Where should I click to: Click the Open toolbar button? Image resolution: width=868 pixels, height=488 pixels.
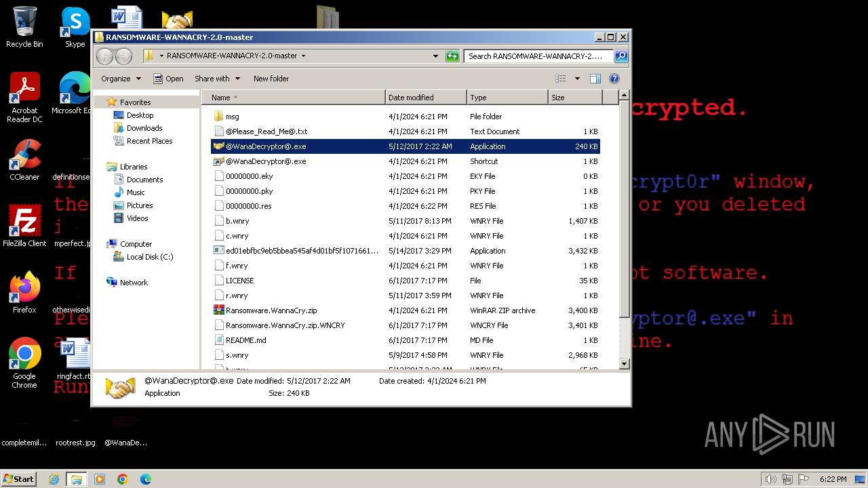tap(168, 79)
